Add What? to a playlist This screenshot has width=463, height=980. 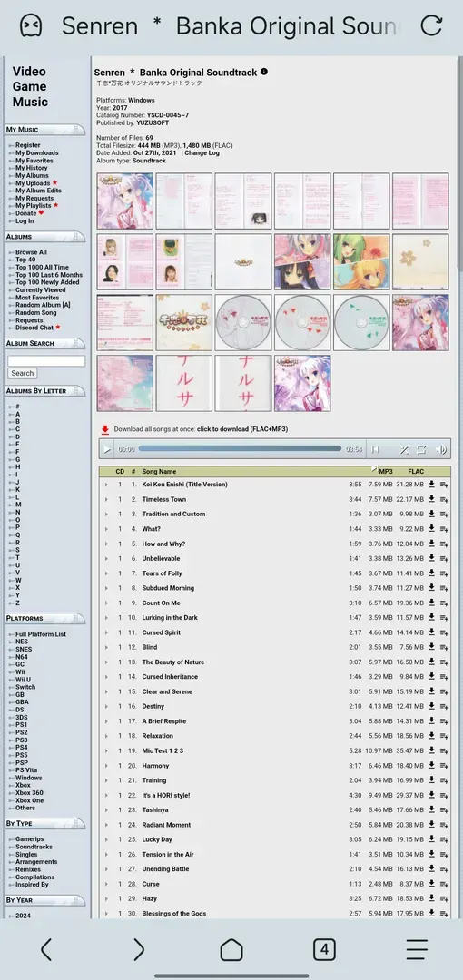coord(444,529)
